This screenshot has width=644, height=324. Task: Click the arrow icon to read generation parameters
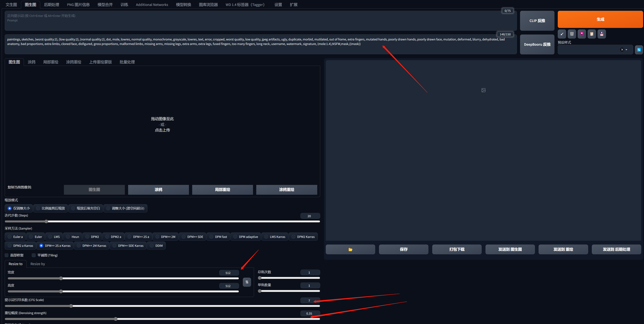pos(562,34)
